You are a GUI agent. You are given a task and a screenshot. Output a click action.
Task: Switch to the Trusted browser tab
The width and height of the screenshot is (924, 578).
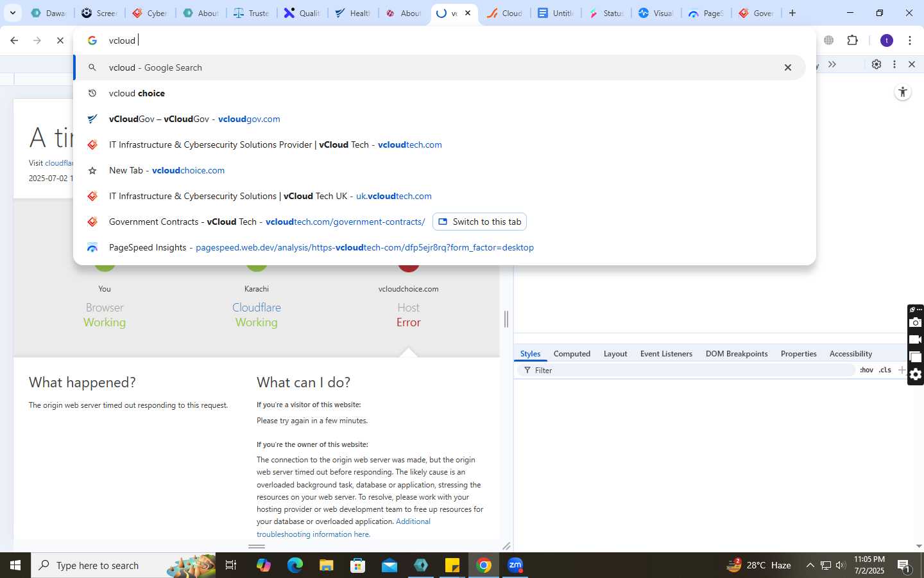251,13
